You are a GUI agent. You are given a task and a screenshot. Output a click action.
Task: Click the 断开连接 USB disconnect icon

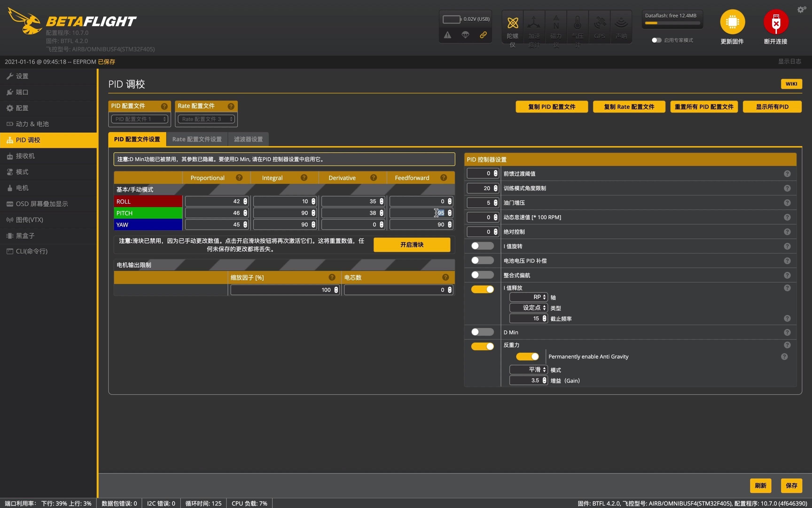[776, 22]
